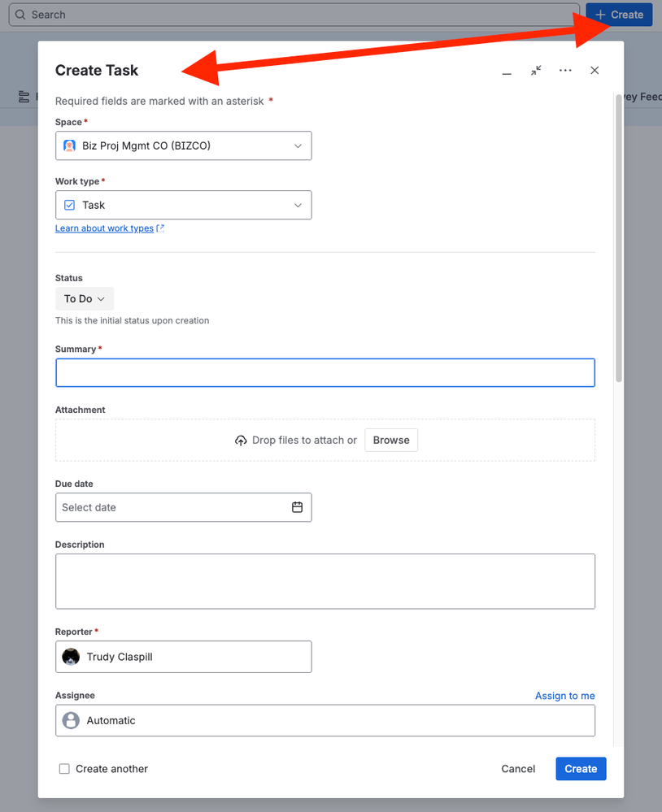Click the Search field at the top
Screen dimensions: 662x812
click(x=294, y=15)
